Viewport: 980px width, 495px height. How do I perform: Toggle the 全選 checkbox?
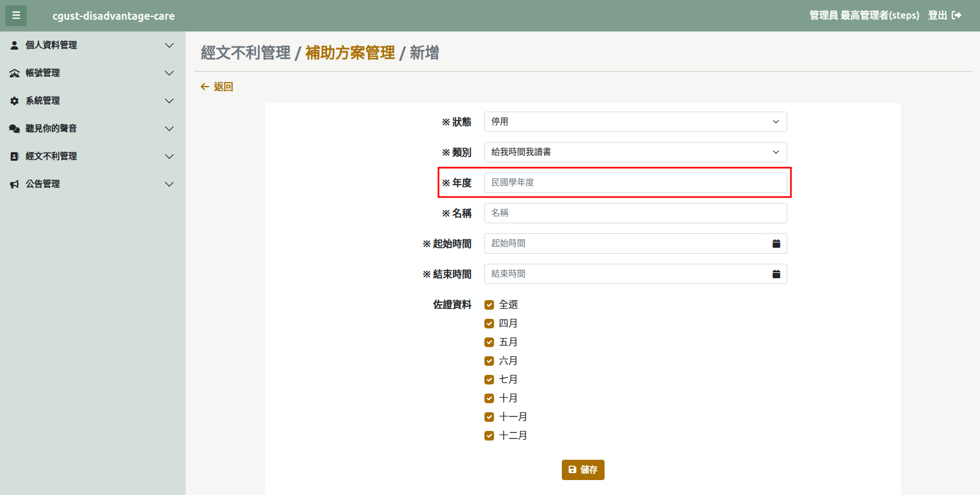pos(489,305)
